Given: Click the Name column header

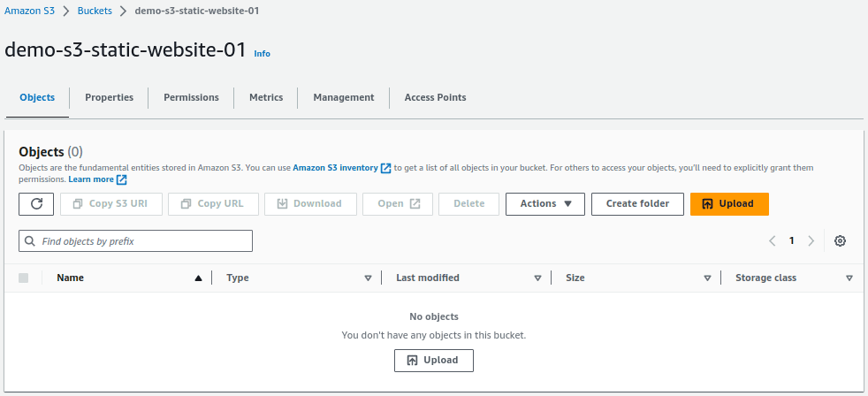Looking at the screenshot, I should (x=71, y=278).
